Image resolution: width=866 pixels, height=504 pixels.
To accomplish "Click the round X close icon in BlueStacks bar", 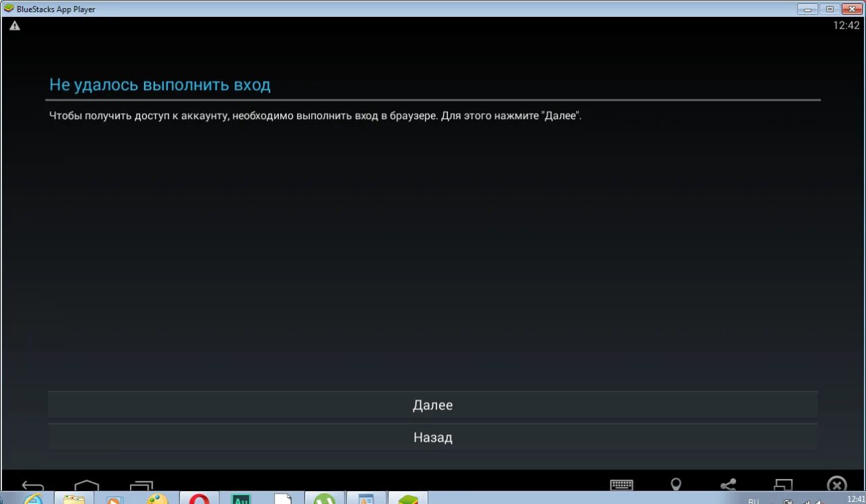I will coord(837,484).
